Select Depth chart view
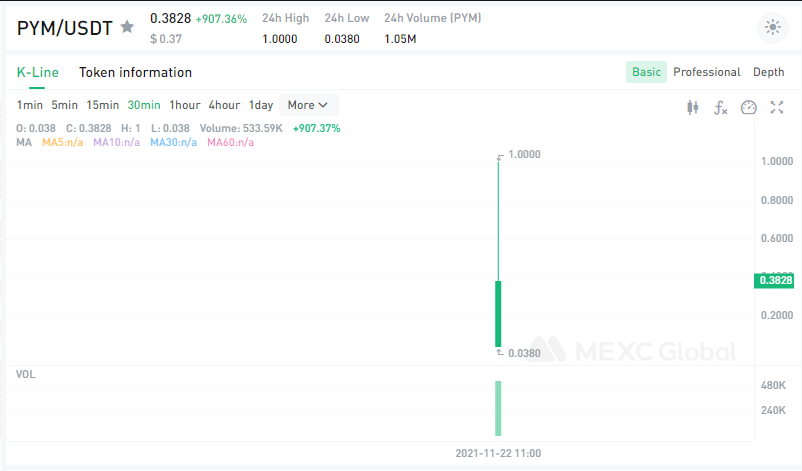The image size is (802, 471). coord(768,72)
